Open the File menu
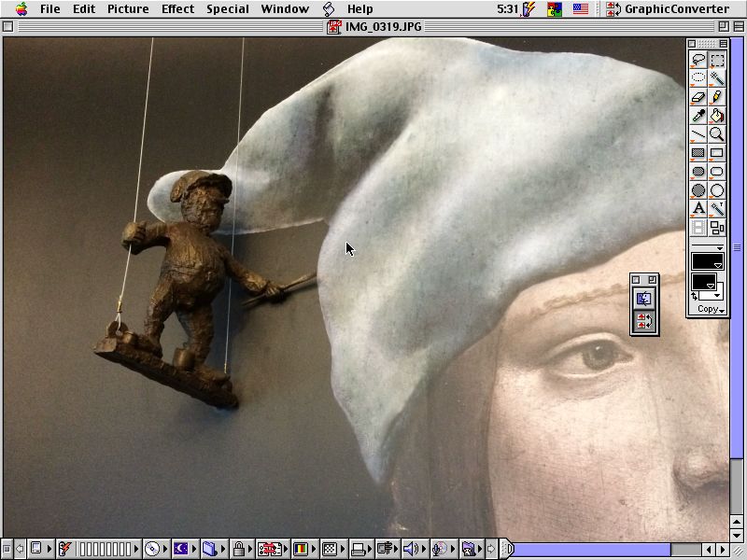The image size is (747, 560). (50, 8)
